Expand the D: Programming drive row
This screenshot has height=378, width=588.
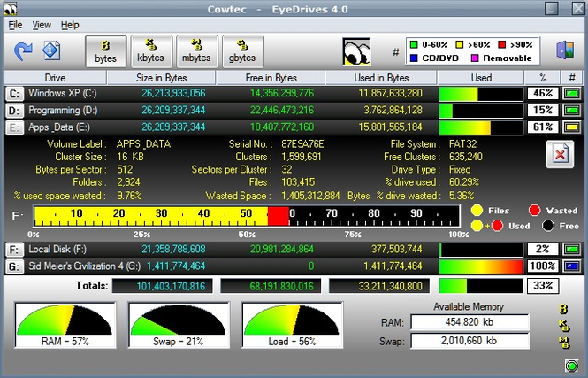pyautogui.click(x=14, y=111)
